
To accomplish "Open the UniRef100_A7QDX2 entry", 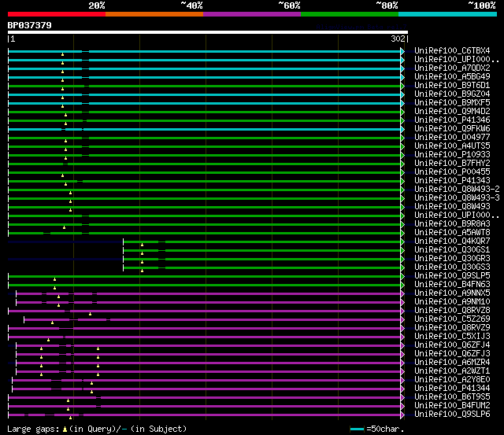I will (452, 68).
